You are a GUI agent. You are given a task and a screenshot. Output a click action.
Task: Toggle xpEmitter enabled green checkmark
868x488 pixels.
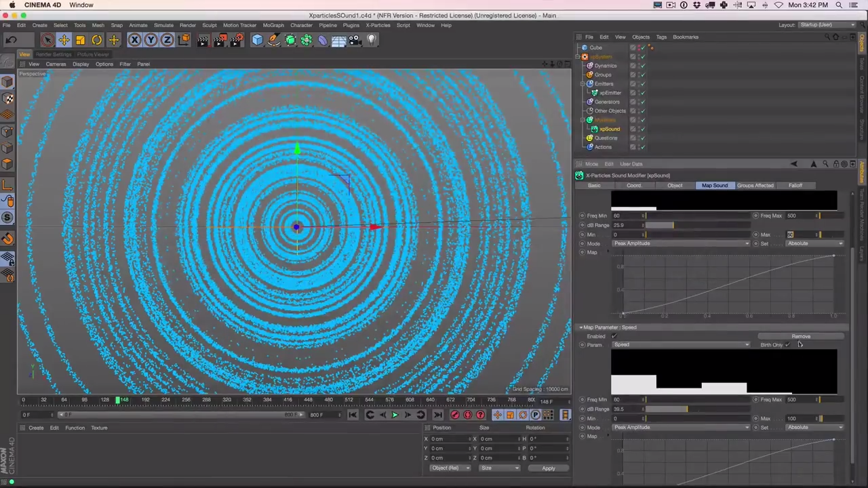tap(642, 93)
